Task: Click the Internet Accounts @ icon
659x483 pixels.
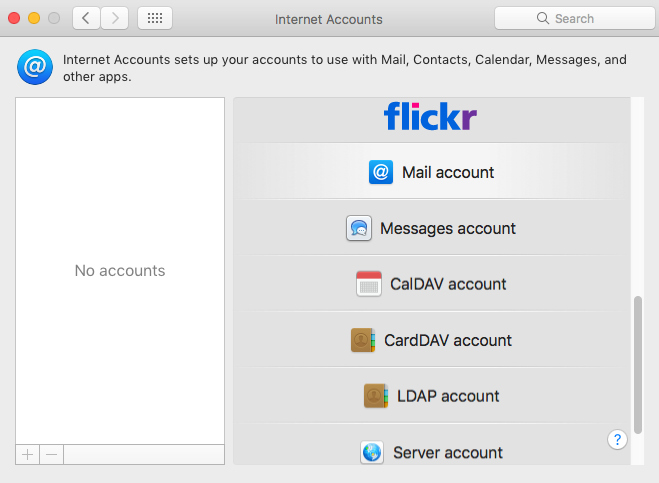Action: click(x=35, y=67)
